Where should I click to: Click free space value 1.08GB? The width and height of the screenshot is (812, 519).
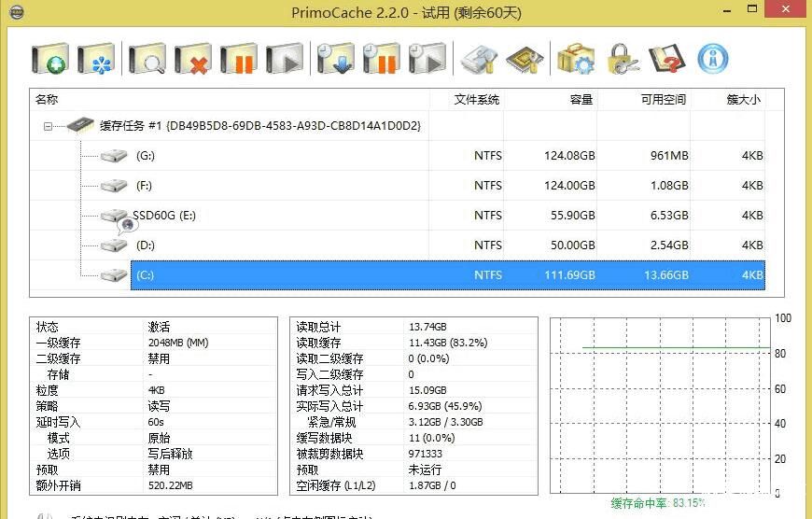(669, 186)
